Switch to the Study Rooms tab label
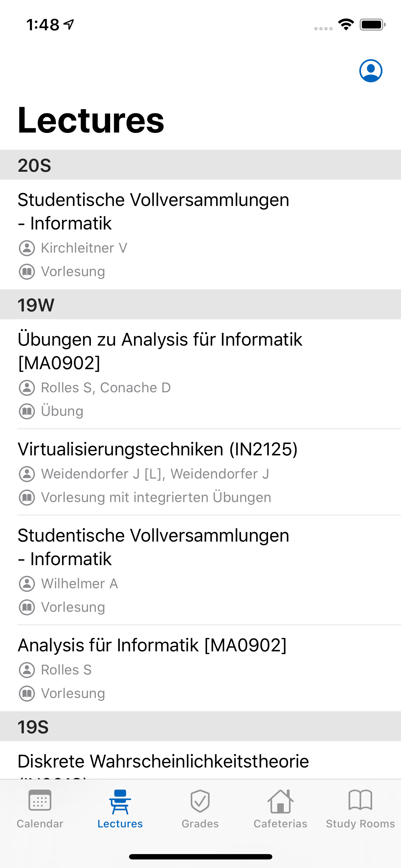Image resolution: width=401 pixels, height=868 pixels. point(360,824)
